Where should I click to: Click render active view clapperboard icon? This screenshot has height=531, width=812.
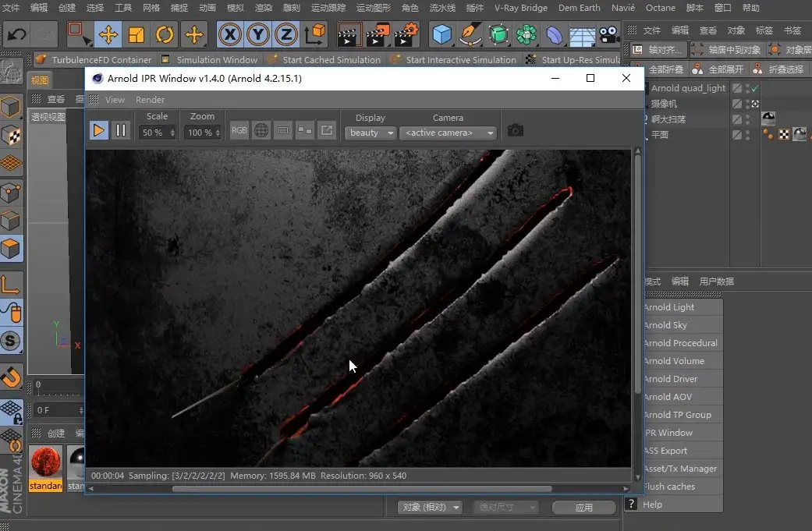(348, 35)
